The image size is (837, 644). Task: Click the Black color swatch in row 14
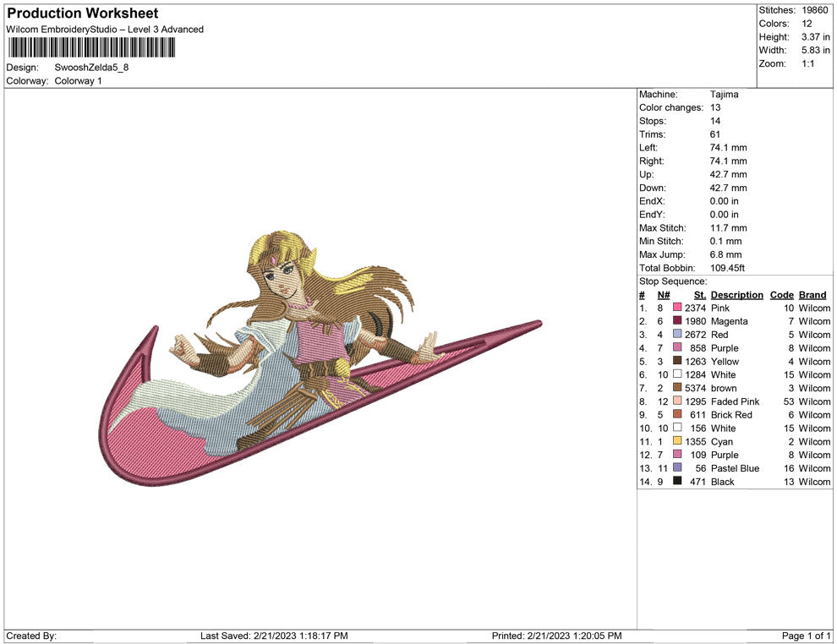677,481
